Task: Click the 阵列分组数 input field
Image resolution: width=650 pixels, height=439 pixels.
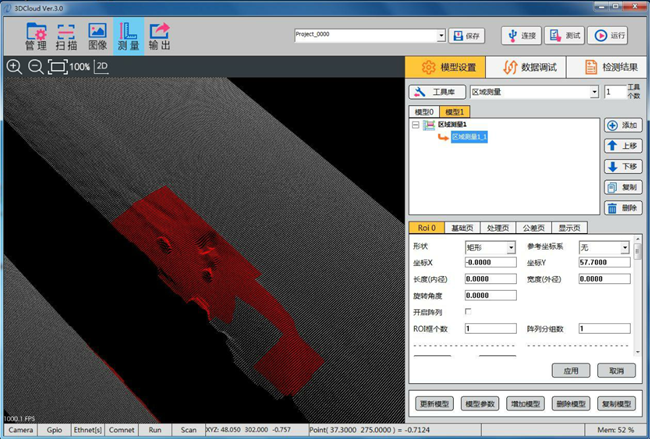Action: [x=604, y=329]
